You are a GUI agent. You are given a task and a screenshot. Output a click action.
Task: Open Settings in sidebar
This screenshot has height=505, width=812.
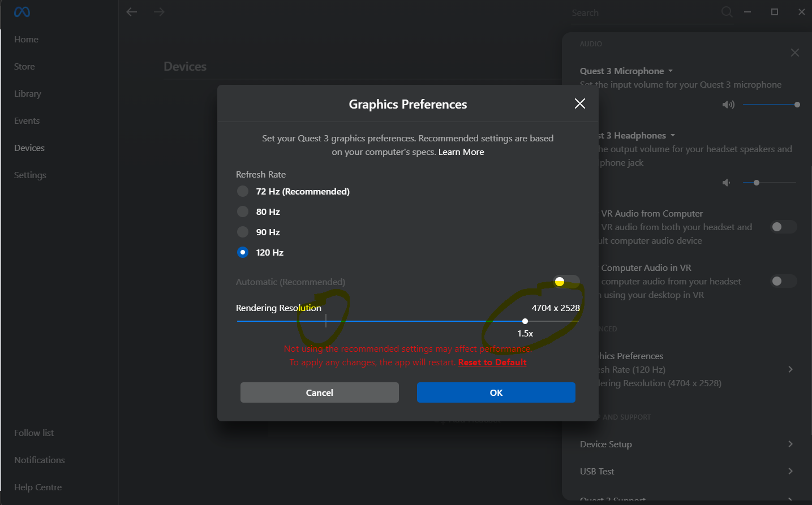coord(30,175)
